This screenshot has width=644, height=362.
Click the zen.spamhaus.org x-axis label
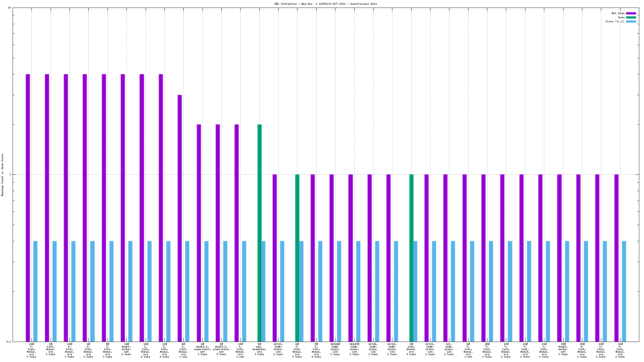tap(259, 349)
